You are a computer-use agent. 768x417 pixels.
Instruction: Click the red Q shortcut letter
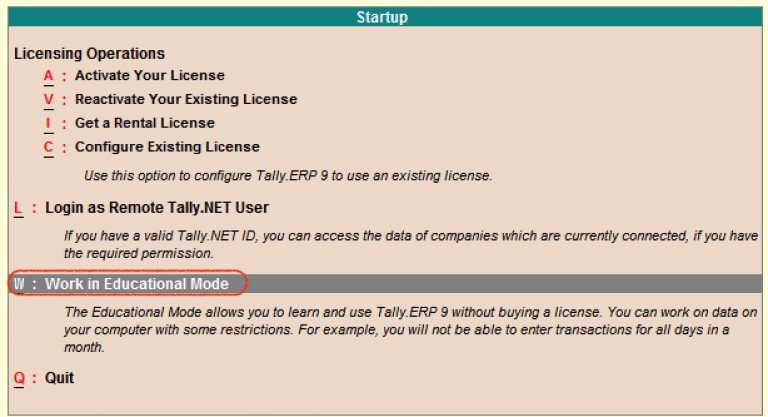coord(19,378)
